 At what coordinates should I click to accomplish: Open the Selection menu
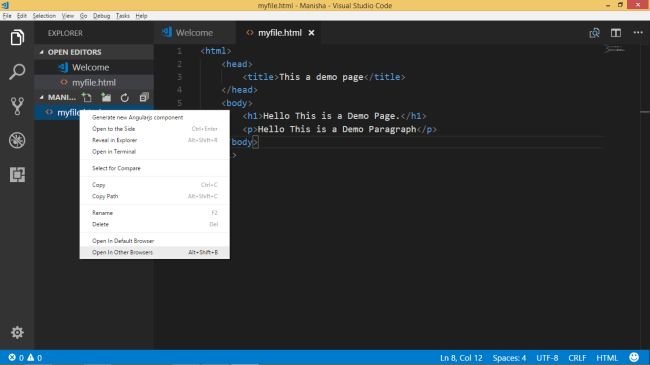[44, 16]
